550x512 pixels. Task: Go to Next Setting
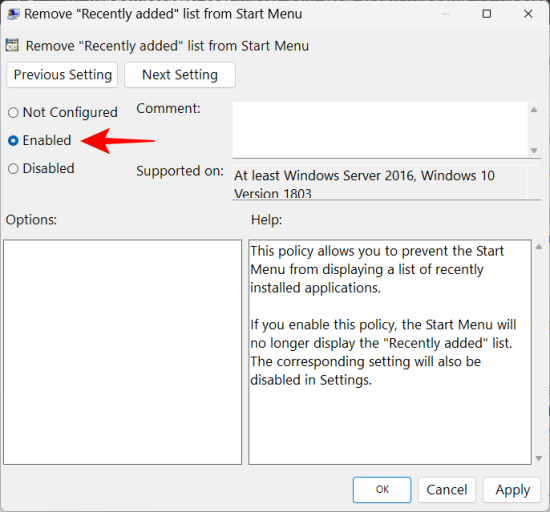(x=180, y=75)
